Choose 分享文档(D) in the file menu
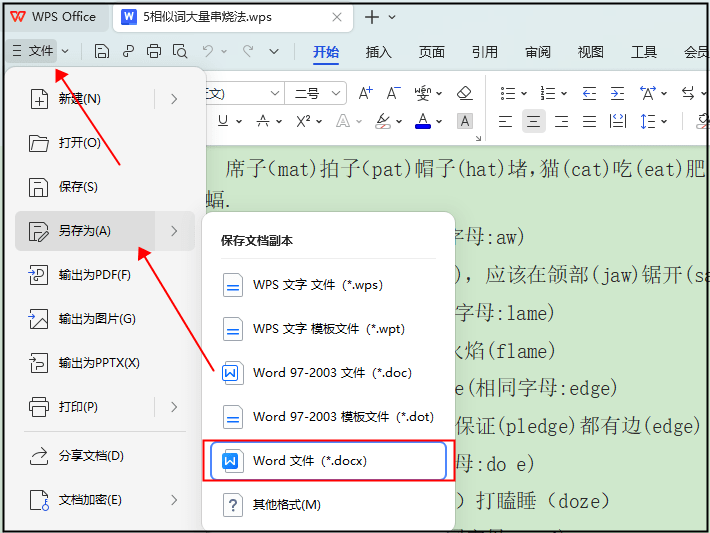 105,456
